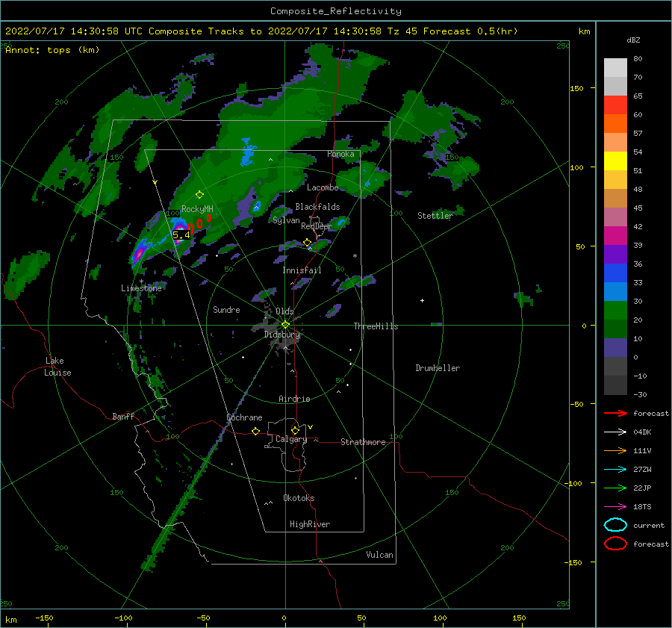Viewport: 672px width, 628px height.
Task: Click the UTC timestamp header line
Action: 261,31
